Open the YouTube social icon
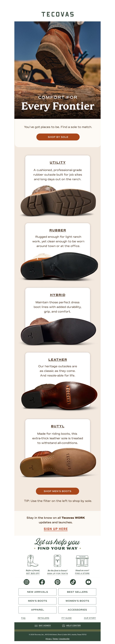The width and height of the screenshot is (115, 644). pyautogui.click(x=89, y=582)
